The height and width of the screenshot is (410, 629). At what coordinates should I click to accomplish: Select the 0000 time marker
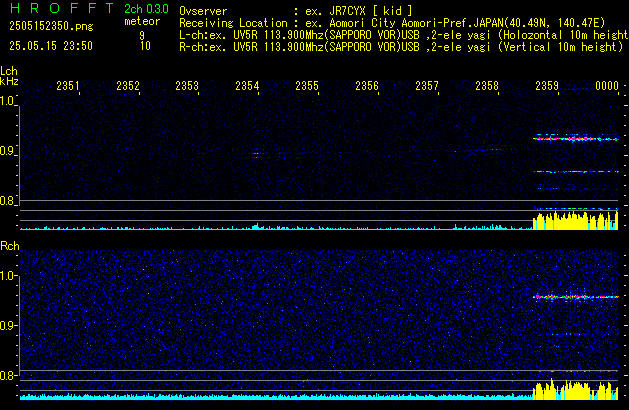click(x=607, y=85)
